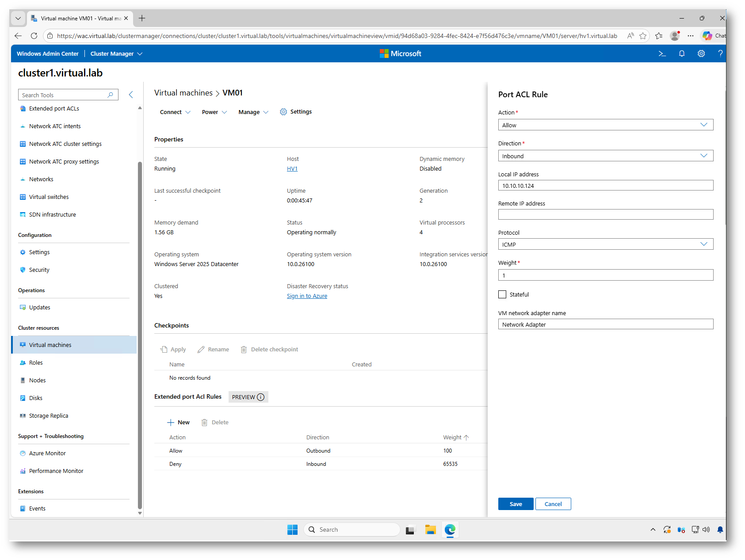Click the plus icon to add New rule
Screen dimensions: 745x560
click(x=171, y=423)
